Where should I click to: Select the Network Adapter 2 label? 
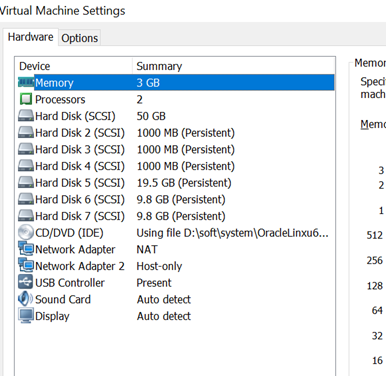click(x=80, y=266)
